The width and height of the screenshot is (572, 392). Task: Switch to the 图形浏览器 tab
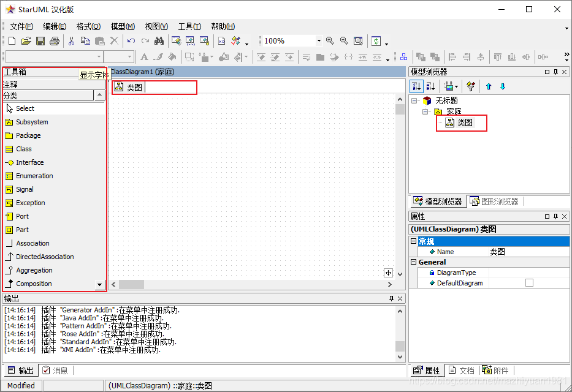pyautogui.click(x=494, y=201)
